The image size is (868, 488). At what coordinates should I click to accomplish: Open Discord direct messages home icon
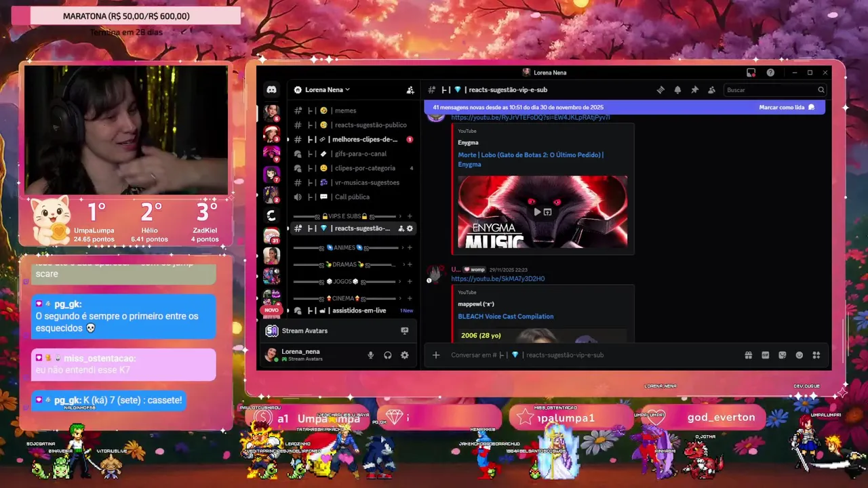coord(271,89)
